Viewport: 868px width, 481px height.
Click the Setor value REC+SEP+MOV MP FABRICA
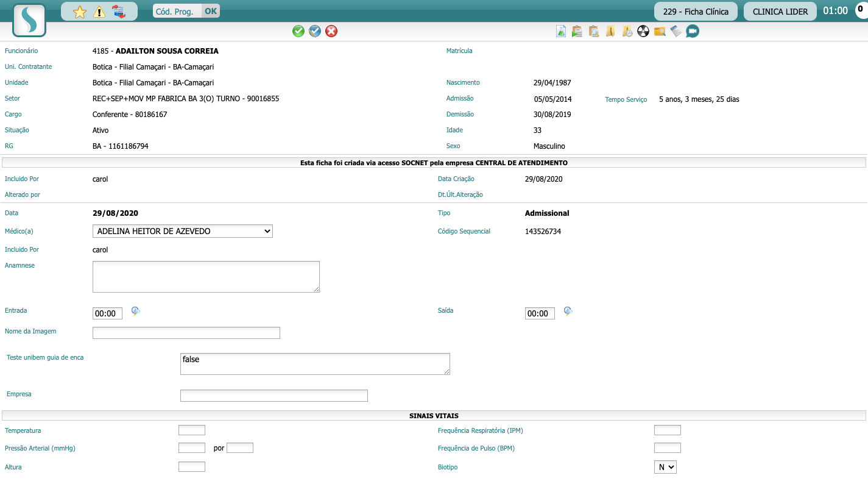pyautogui.click(x=186, y=99)
